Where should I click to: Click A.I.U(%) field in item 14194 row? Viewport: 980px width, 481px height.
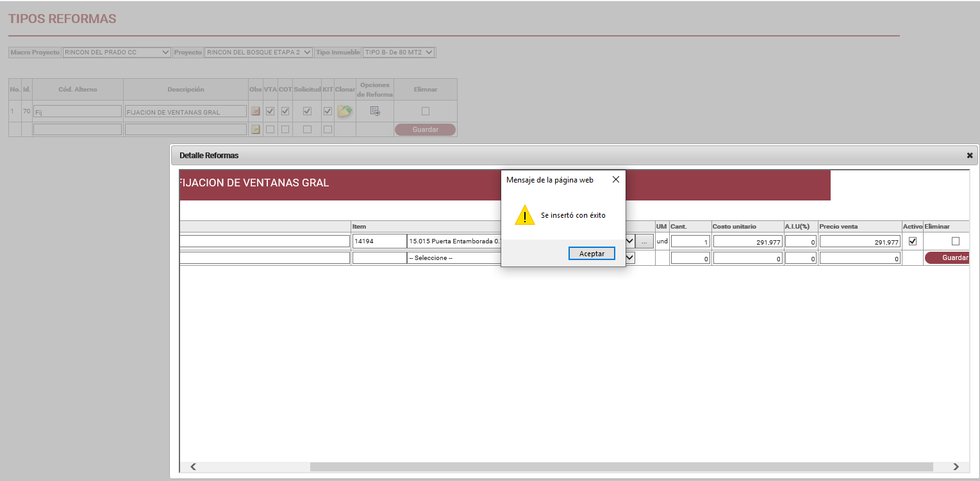801,241
